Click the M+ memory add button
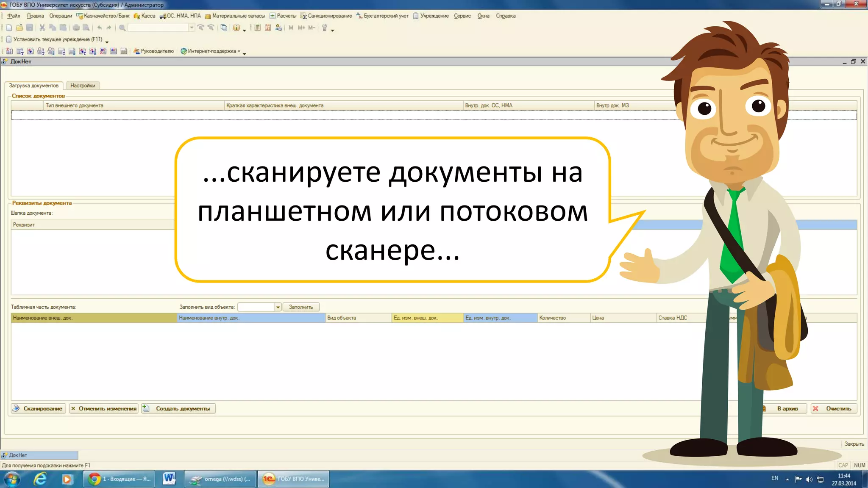Screen dimensions: 868x488 tap(301, 28)
